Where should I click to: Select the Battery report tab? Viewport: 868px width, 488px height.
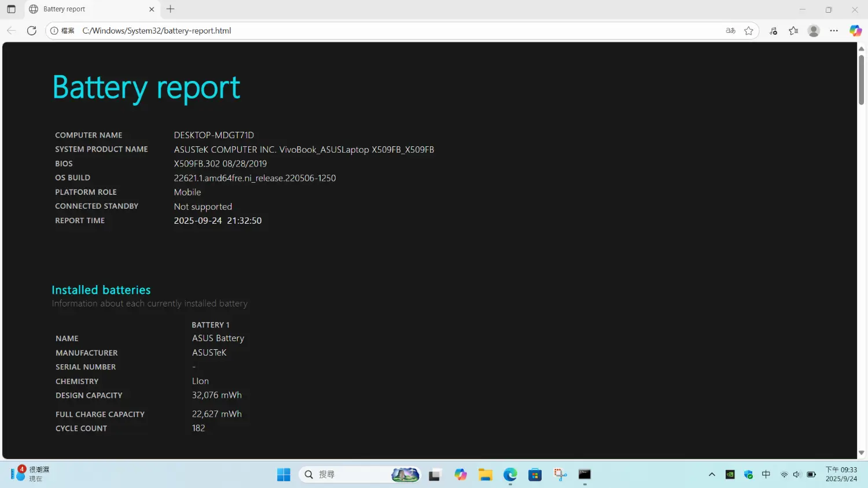click(87, 9)
